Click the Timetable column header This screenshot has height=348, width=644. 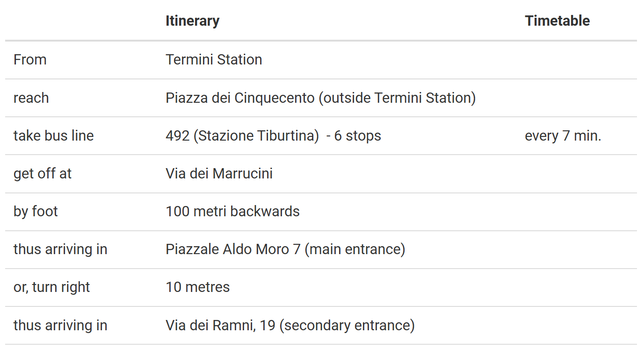pyautogui.click(x=557, y=21)
